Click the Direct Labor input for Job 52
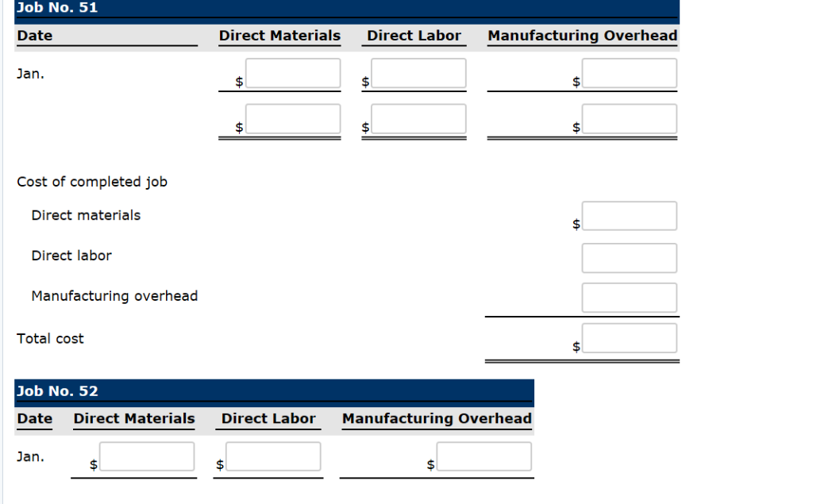This screenshot has width=813, height=504. click(273, 456)
